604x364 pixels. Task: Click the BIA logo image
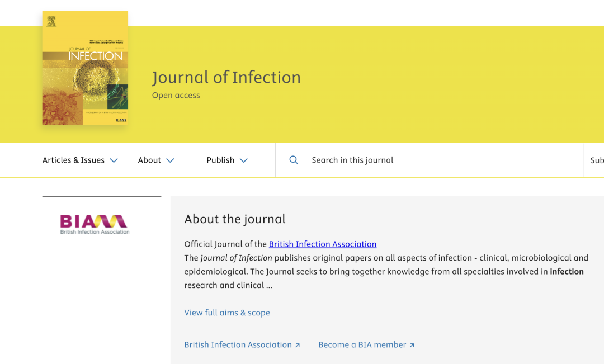point(95,224)
